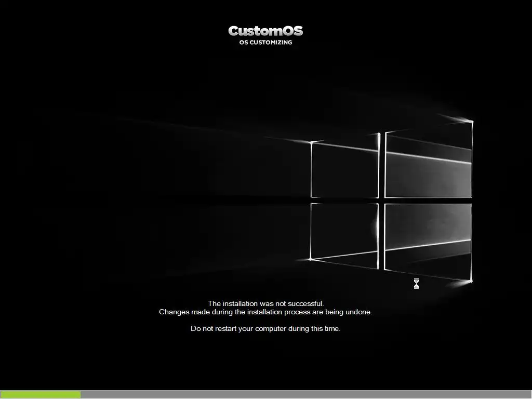Click the "OS CUSTOMIZING" subtitle
Screen dimensions: 532x399
[x=265, y=43]
